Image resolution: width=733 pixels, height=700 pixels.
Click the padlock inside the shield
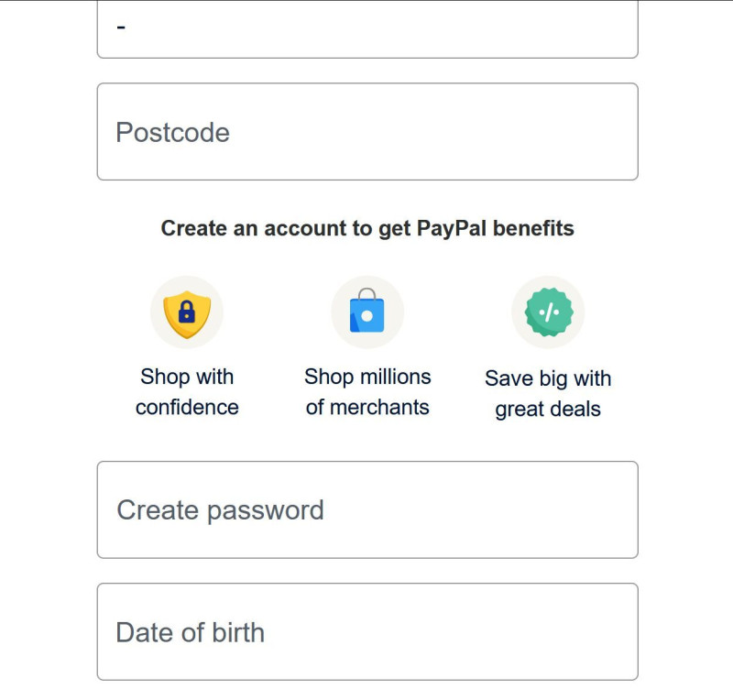[x=187, y=312]
